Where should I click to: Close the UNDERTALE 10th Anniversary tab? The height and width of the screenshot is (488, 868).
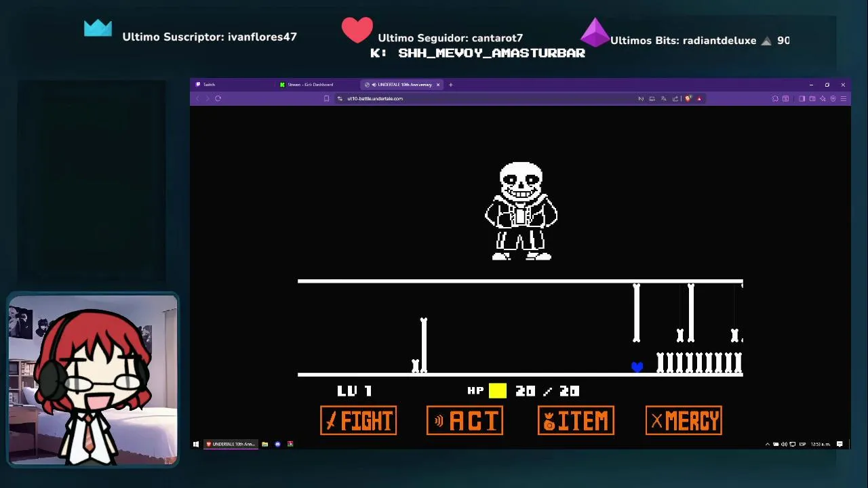438,85
